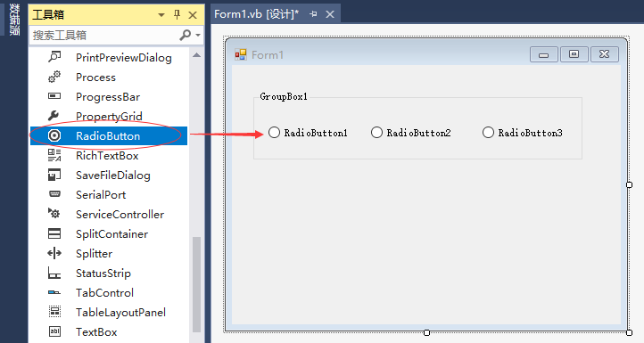Click the TabControl icon
This screenshot has width=644, height=343.
pos(54,292)
